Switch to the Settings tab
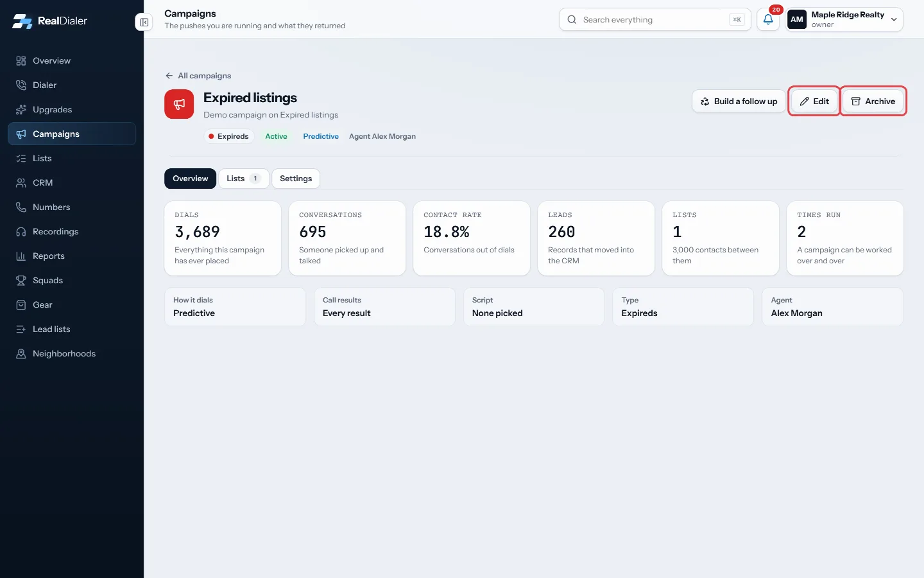Image resolution: width=924 pixels, height=578 pixels. click(x=296, y=179)
